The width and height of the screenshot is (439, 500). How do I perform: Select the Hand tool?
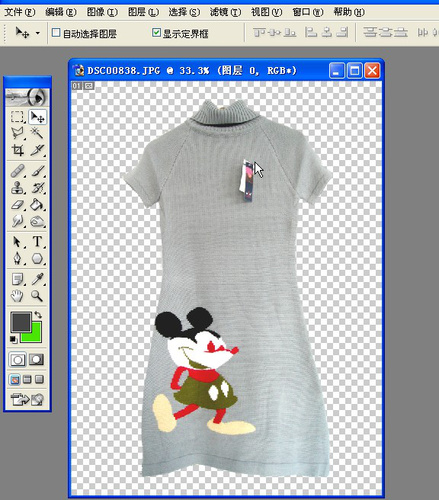point(17,296)
